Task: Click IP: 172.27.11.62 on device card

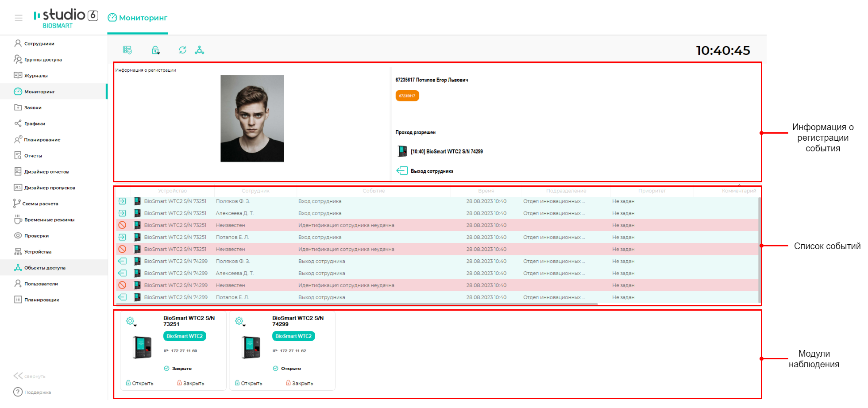Action: [289, 351]
